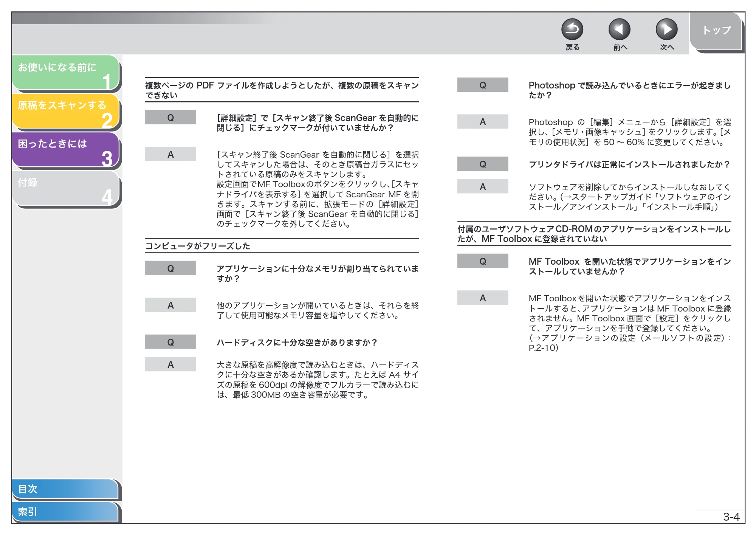Open the 目次 table of contents

[x=65, y=489]
